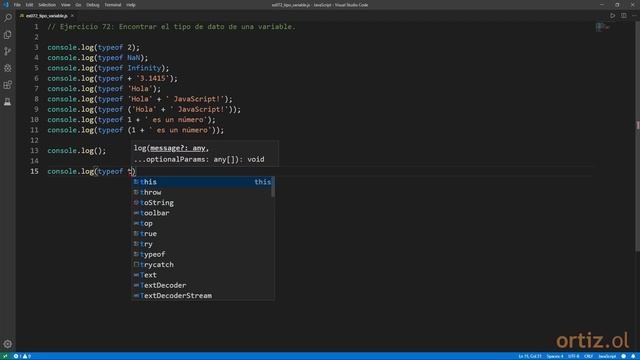This screenshot has width=640, height=360.
Task: Open the Explorer files view
Action: pos(8,35)
